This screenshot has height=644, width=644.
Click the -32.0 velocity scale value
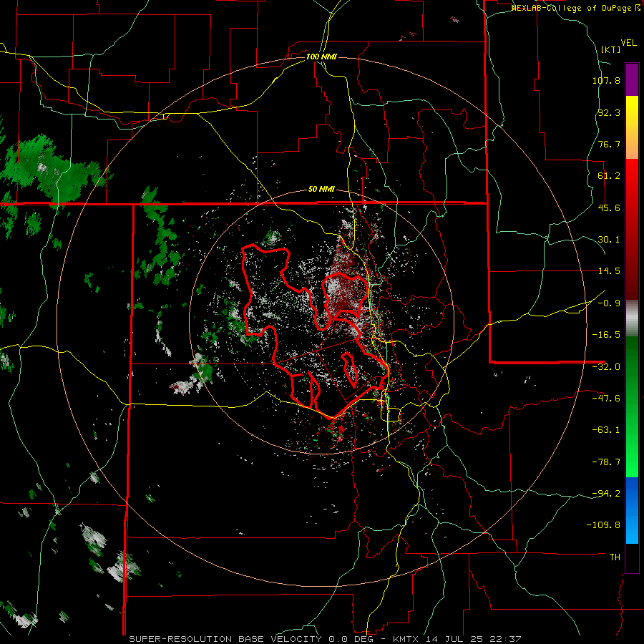[x=606, y=367]
